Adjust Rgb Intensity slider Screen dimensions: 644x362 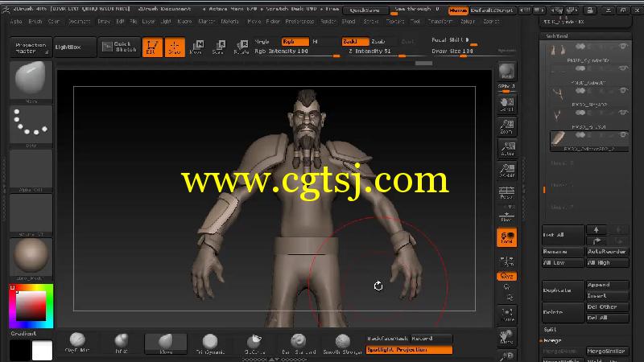click(x=296, y=51)
